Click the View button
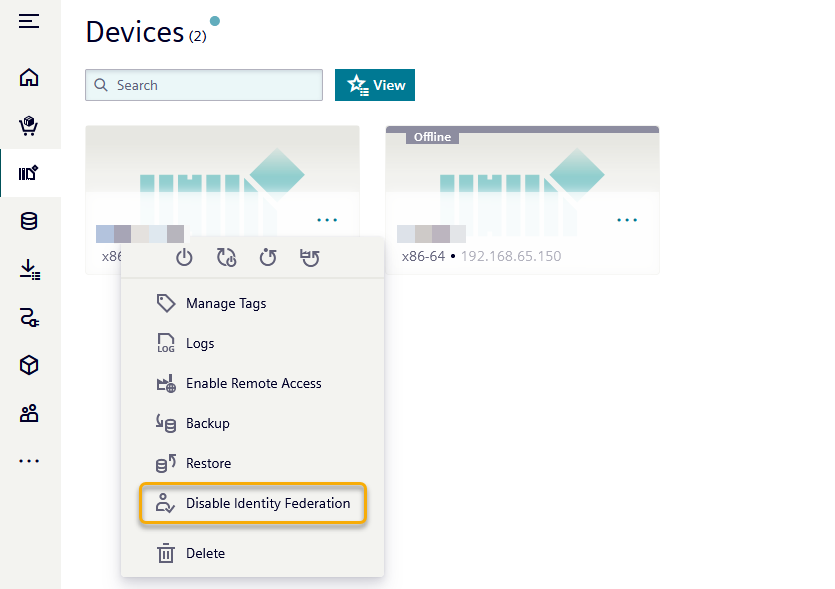 tap(375, 85)
